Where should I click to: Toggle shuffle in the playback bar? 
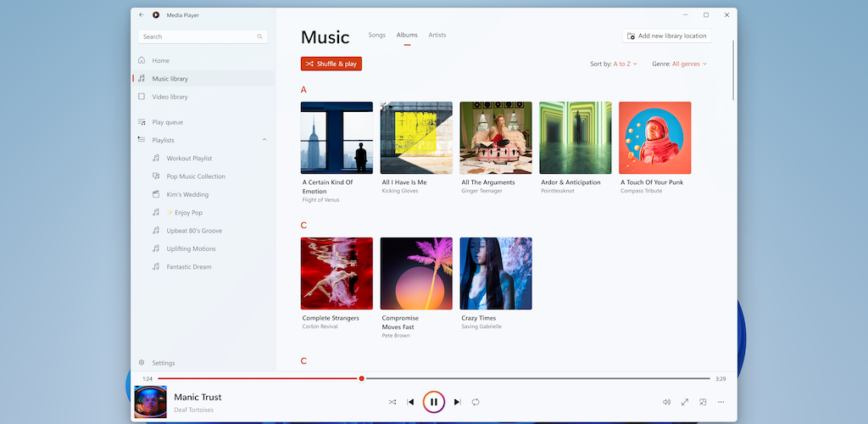(x=392, y=402)
